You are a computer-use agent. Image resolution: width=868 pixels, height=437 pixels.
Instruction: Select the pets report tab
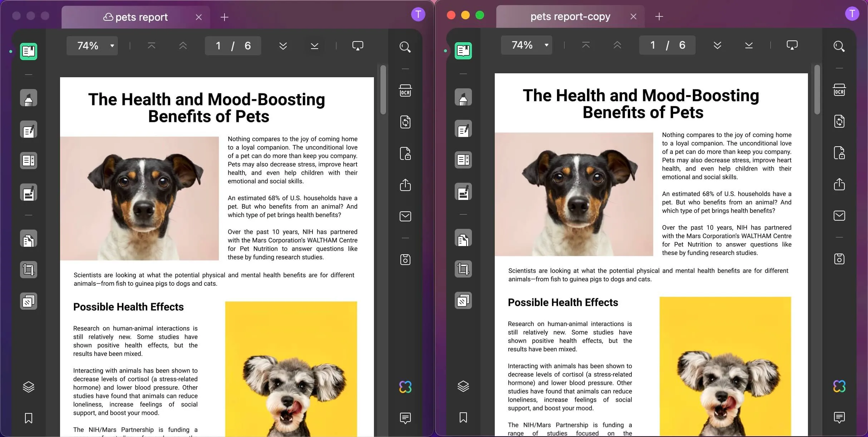135,17
